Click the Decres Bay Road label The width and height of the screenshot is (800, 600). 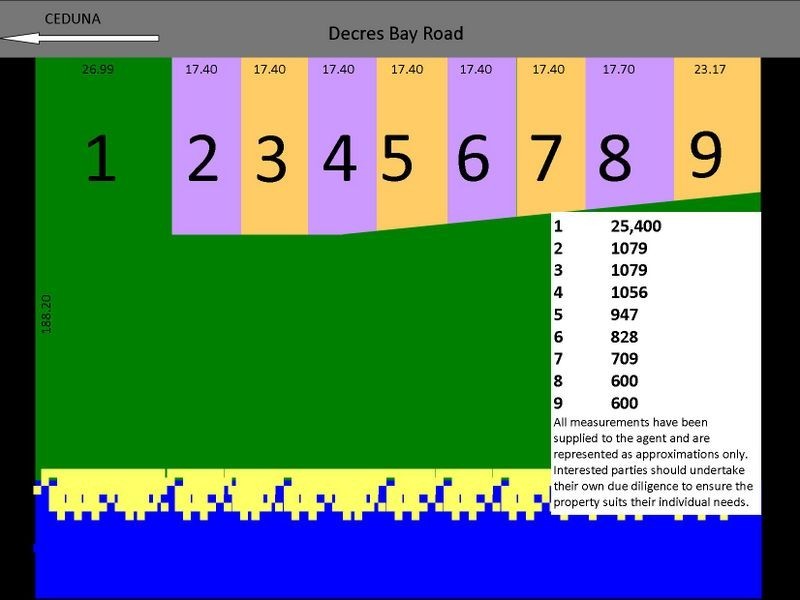(x=395, y=34)
